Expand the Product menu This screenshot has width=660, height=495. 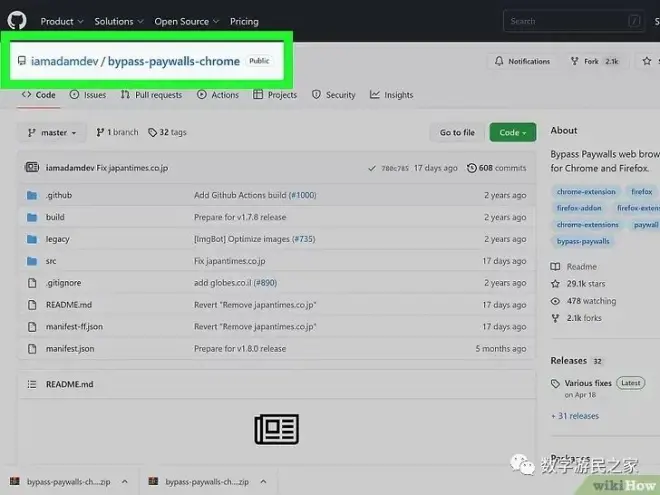(61, 21)
